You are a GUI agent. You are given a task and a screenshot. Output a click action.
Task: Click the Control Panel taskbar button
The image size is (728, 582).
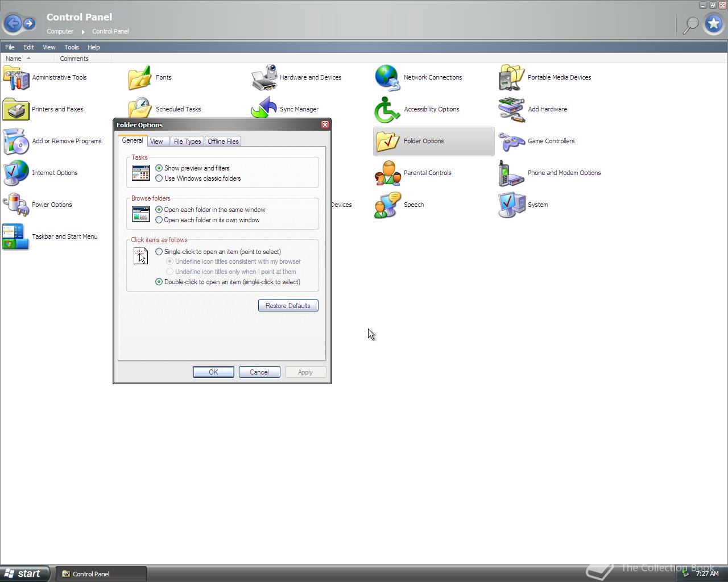102,573
